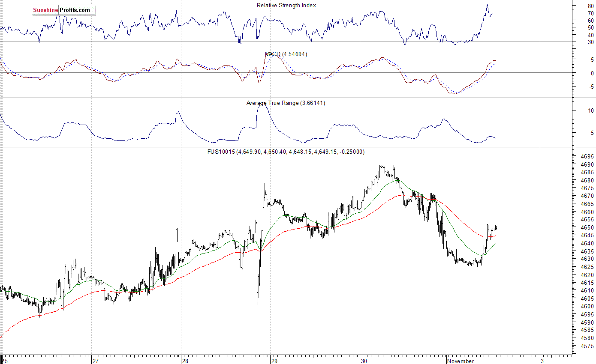Click price axis label 4575
Screen dimensions: 596x364
coord(587,346)
